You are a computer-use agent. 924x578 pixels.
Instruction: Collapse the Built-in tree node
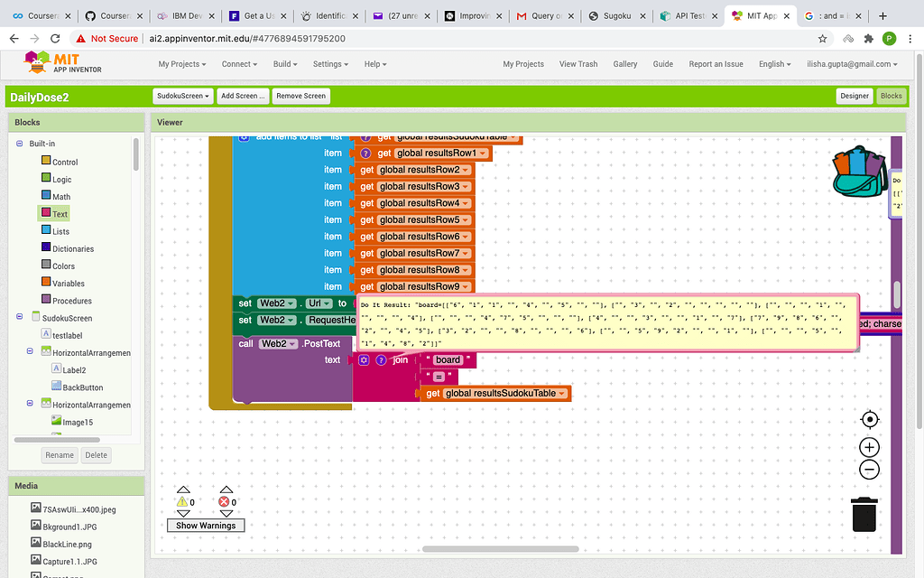(x=20, y=144)
